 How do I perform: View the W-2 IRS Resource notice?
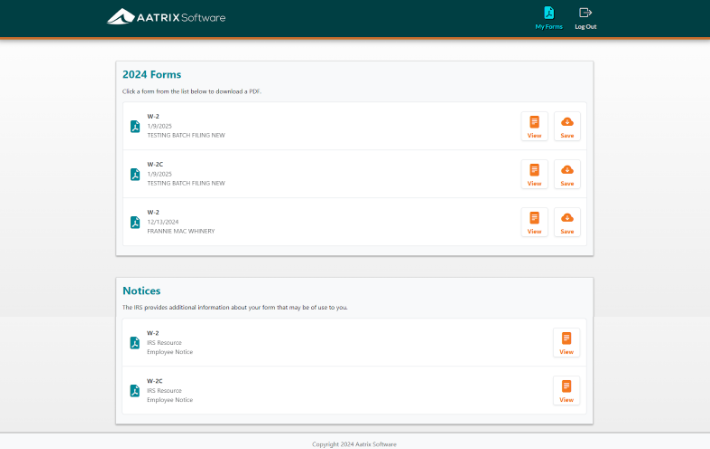566,342
